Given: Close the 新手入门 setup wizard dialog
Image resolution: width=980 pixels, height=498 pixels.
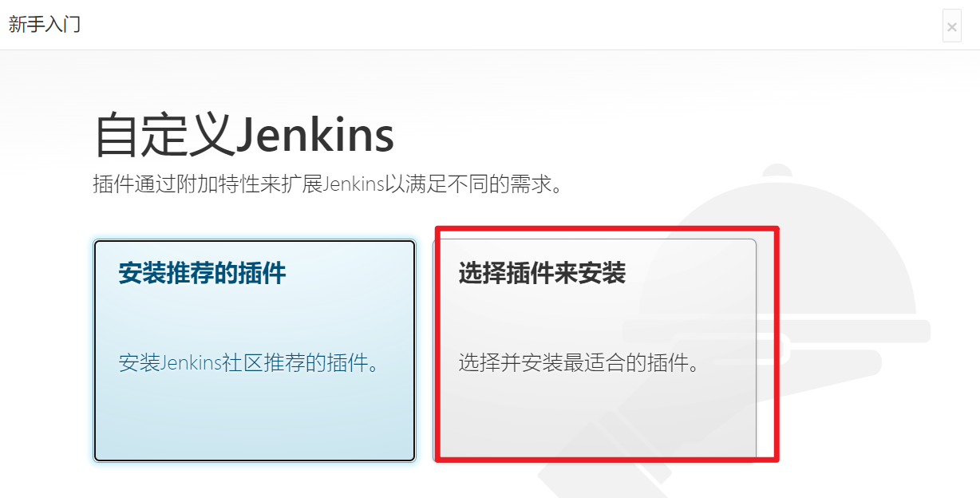Looking at the screenshot, I should [951, 26].
